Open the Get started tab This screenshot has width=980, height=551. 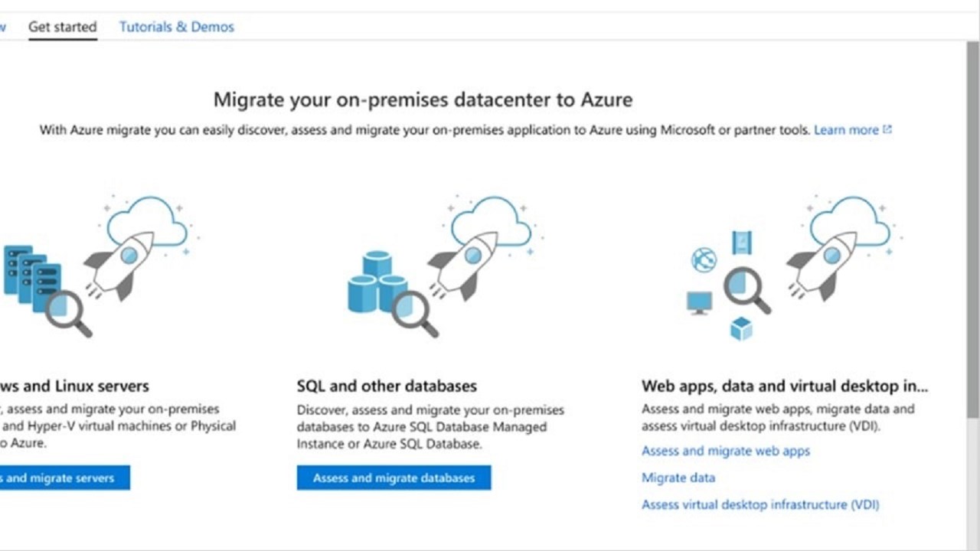[x=62, y=27]
